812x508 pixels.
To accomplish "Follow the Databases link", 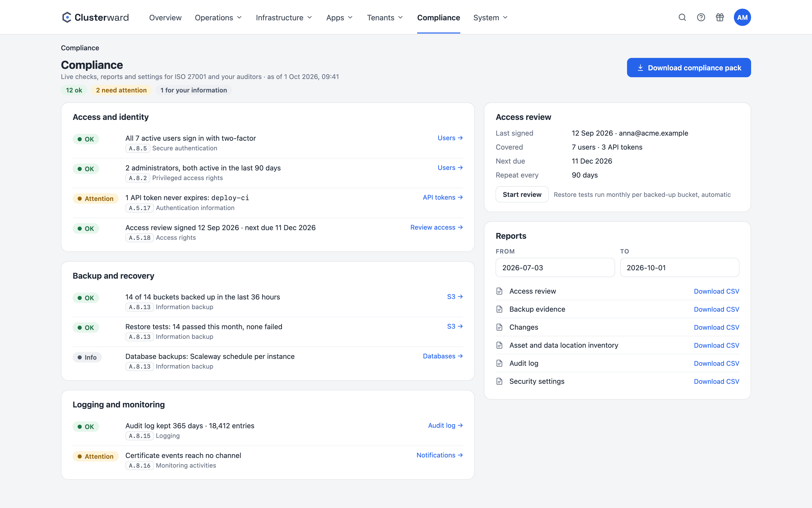I will tap(443, 356).
